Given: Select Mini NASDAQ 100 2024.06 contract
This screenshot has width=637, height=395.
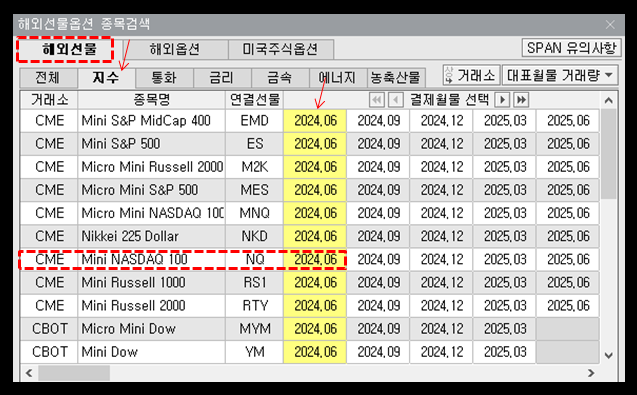Looking at the screenshot, I should (315, 259).
